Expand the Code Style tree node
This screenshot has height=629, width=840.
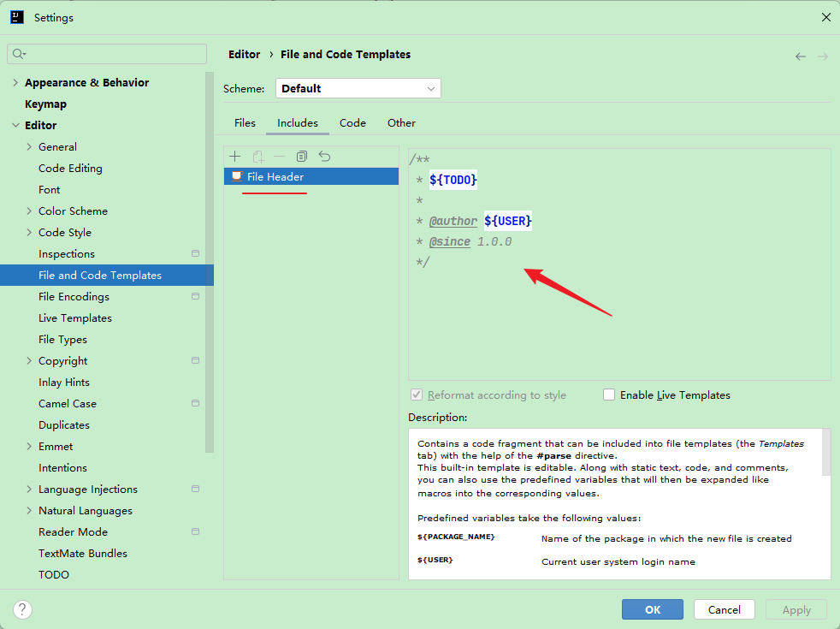[30, 233]
